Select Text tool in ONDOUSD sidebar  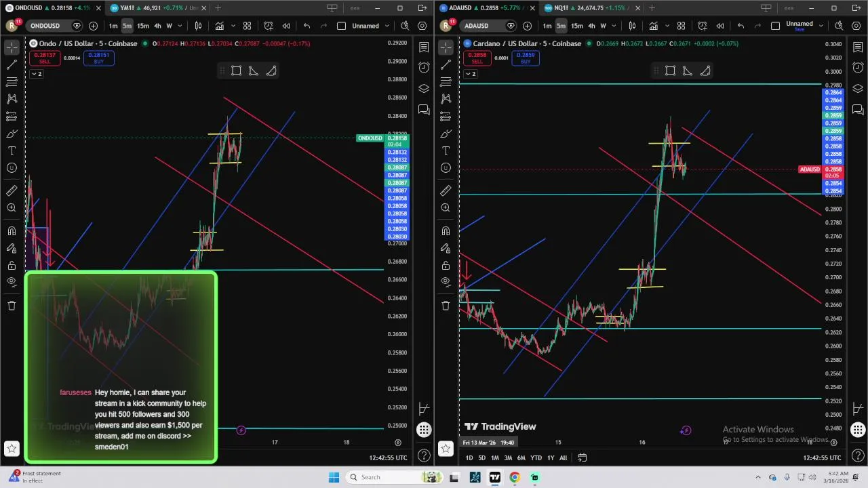point(12,150)
